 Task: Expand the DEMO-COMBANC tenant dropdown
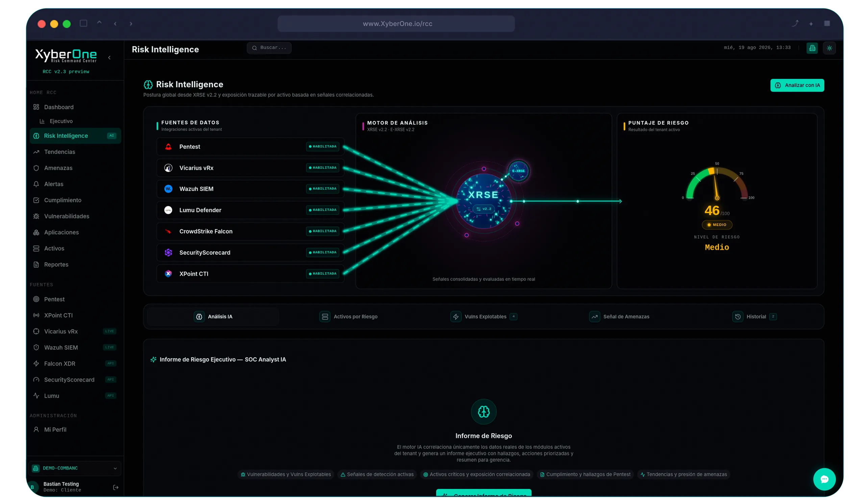75,468
